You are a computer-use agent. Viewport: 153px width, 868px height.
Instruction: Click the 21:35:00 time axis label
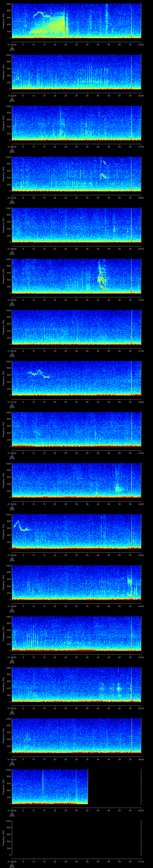click(12, 606)
